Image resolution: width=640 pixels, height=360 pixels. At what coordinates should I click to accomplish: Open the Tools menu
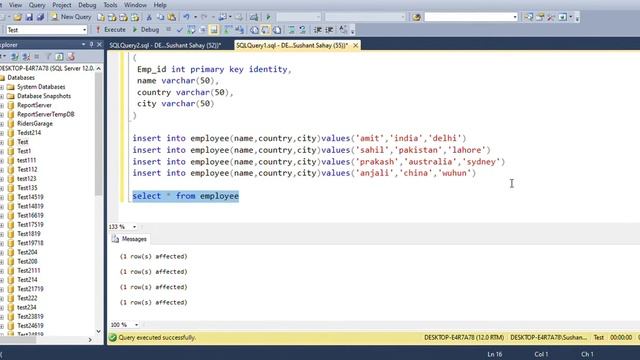(110, 5)
